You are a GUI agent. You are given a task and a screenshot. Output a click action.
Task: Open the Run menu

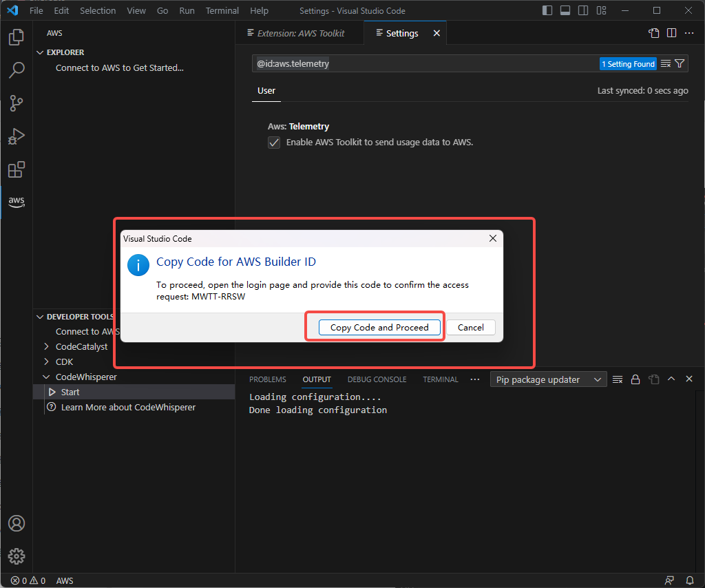pos(187,10)
